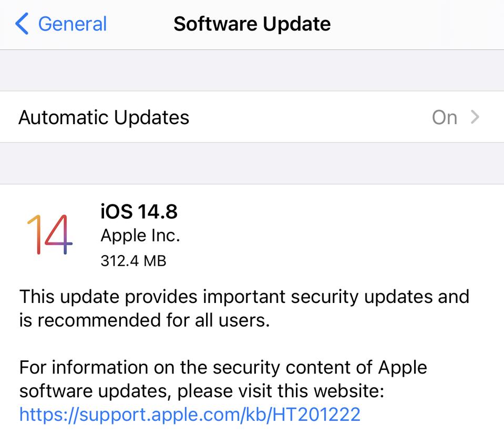
Task: Tap the 312.4 MB update size
Action: [x=133, y=260]
